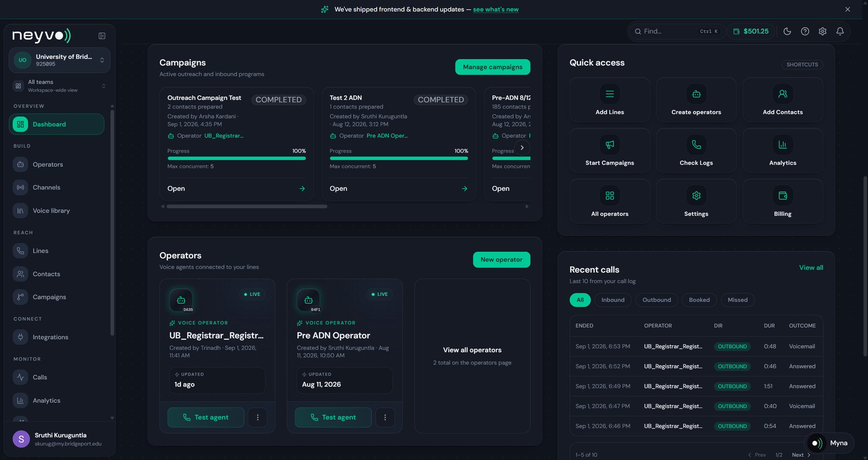Click Create operators quick access icon
868x460 pixels.
[696, 94]
